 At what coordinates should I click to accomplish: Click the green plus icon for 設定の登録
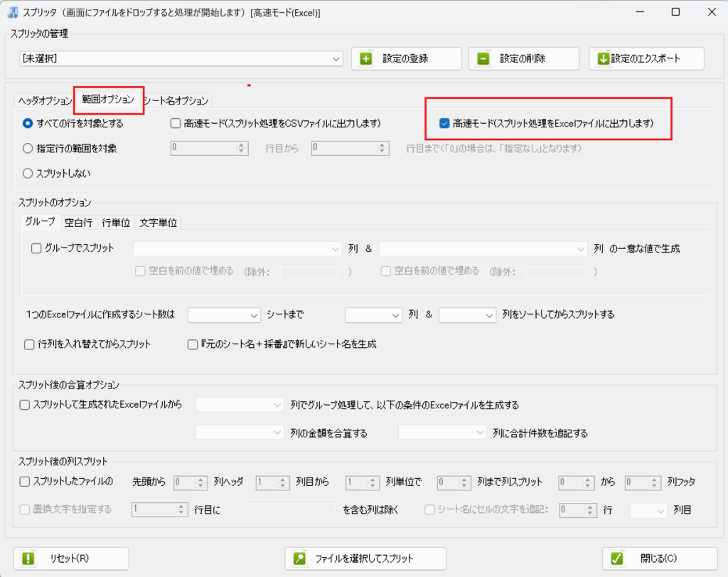(366, 58)
